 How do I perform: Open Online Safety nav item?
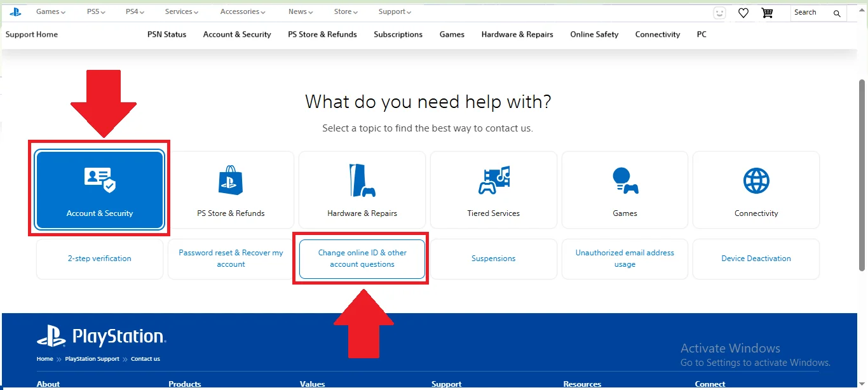click(x=594, y=34)
